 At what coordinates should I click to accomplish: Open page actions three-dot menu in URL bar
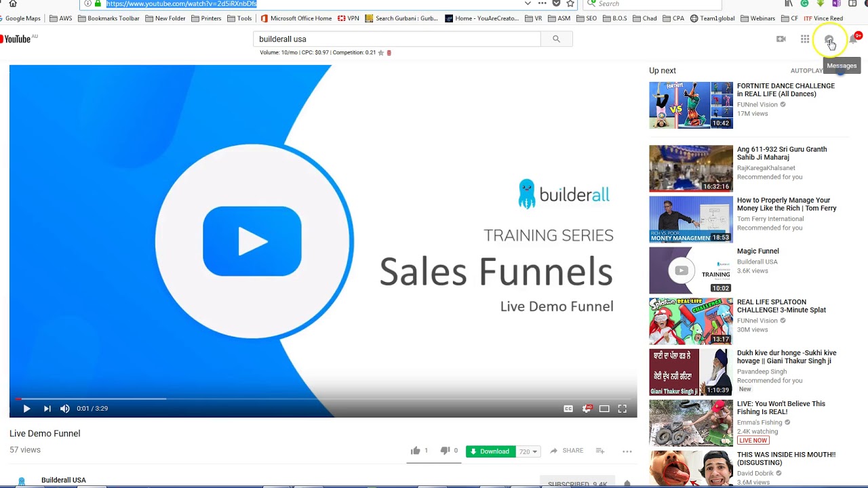pos(542,3)
